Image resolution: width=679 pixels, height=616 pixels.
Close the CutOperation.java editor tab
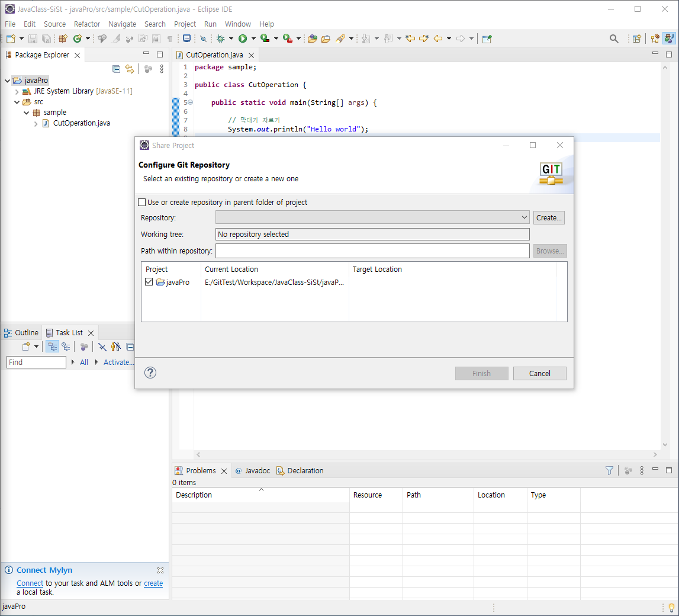pos(251,55)
